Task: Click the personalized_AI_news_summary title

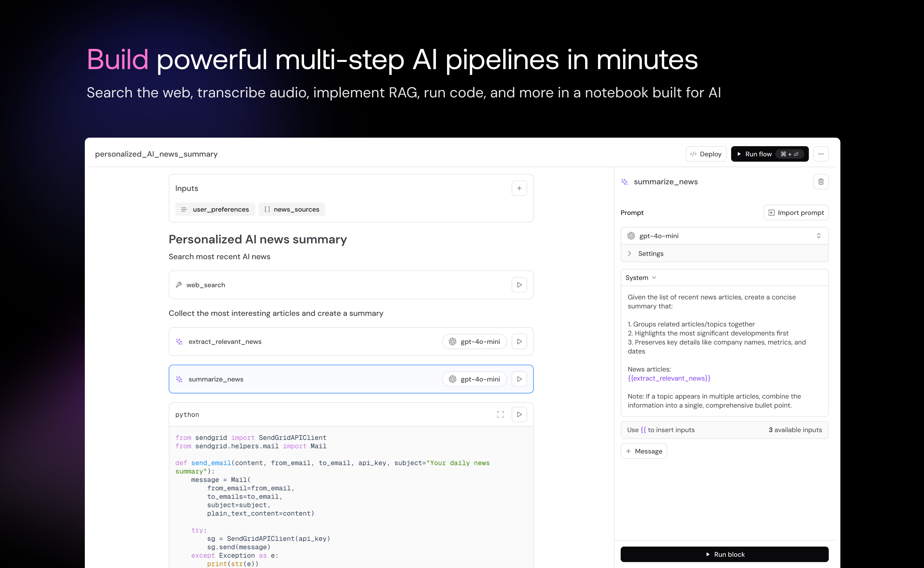Action: [x=156, y=154]
